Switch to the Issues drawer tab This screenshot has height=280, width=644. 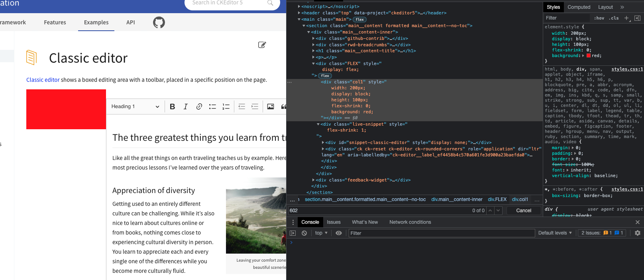[334, 222]
